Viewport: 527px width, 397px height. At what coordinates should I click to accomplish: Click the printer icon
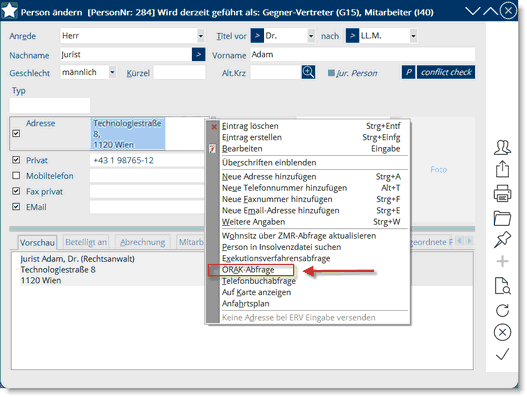point(502,193)
